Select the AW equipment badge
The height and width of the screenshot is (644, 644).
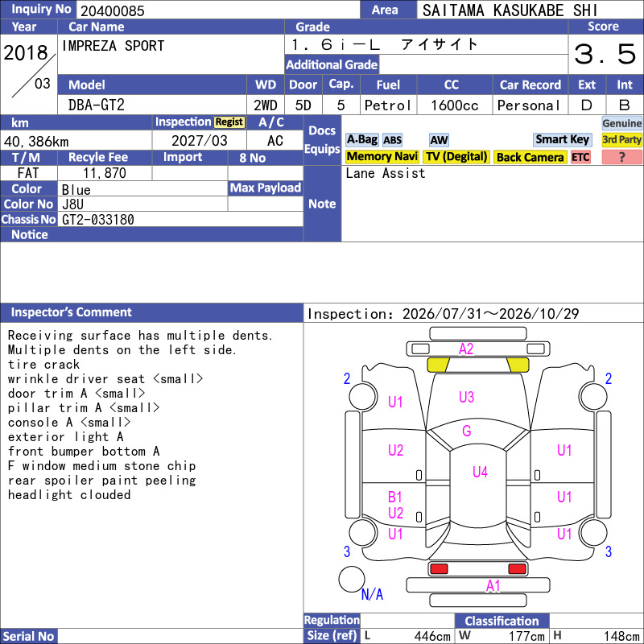(x=439, y=140)
